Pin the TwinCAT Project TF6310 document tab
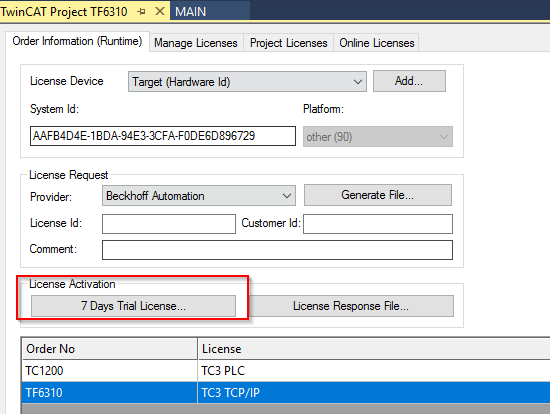The height and width of the screenshot is (414, 550). (142, 12)
